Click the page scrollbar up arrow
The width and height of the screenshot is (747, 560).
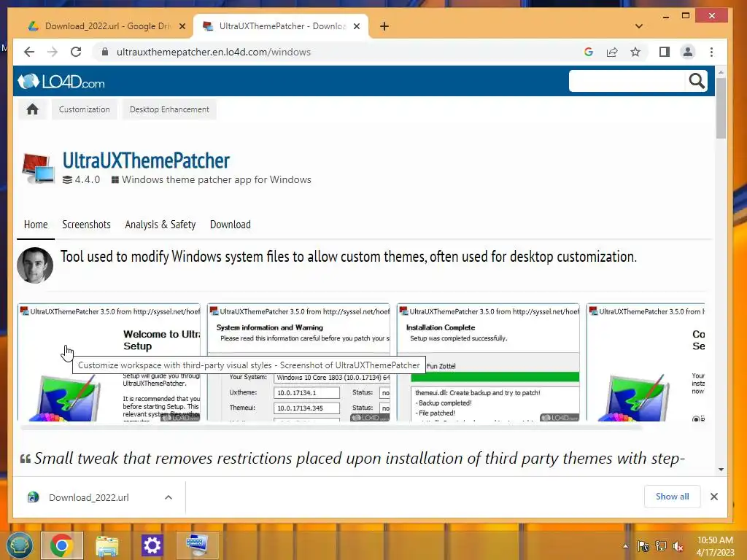[721, 72]
